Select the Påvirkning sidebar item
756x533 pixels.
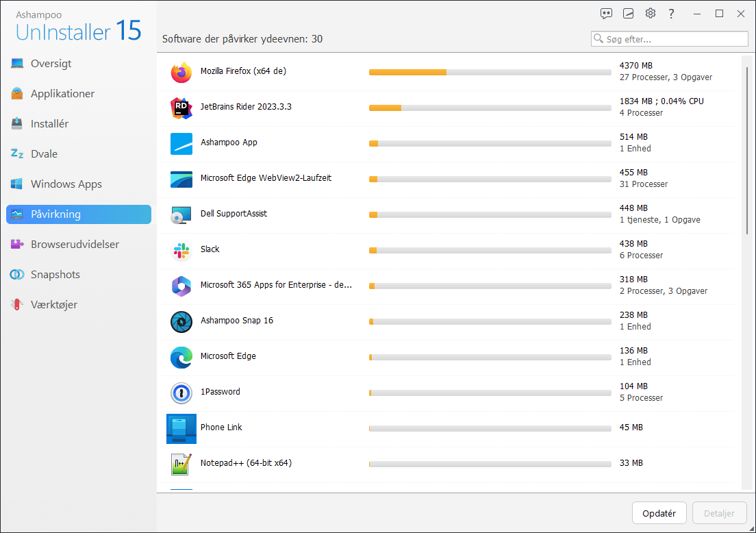[79, 214]
